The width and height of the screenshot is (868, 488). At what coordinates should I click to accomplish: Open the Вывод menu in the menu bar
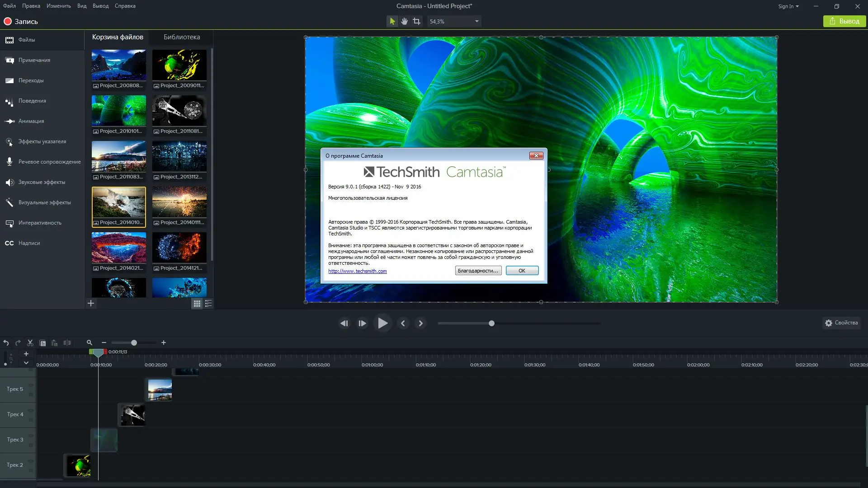coord(100,6)
